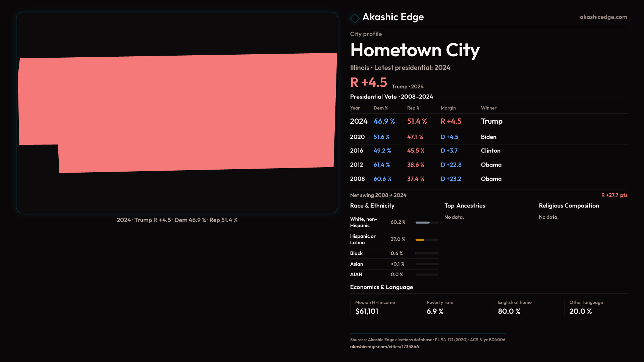Click the Winner column header
This screenshot has height=362, width=644.
pyautogui.click(x=488, y=108)
